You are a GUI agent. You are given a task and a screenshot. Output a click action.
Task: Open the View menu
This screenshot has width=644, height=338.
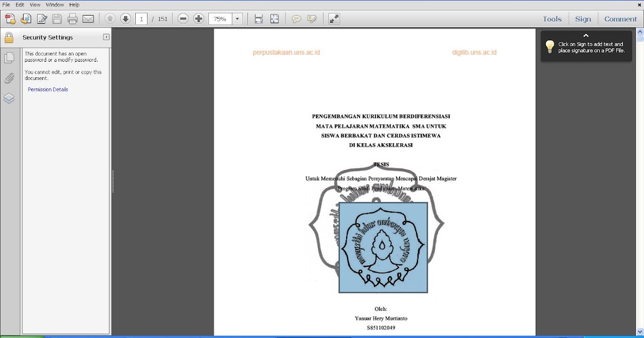(35, 4)
